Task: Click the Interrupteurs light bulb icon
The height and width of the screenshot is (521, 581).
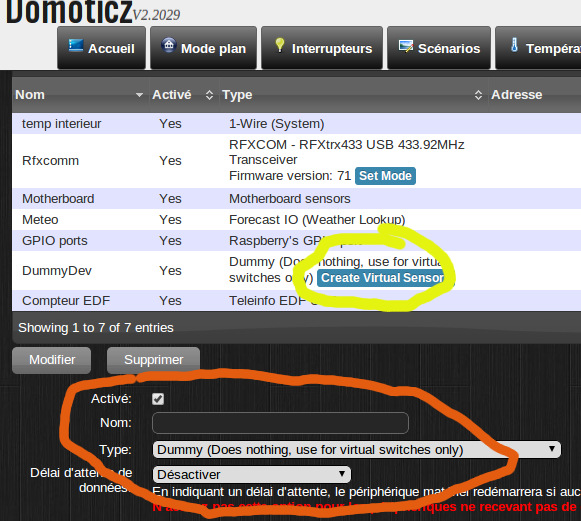Action: (x=280, y=45)
